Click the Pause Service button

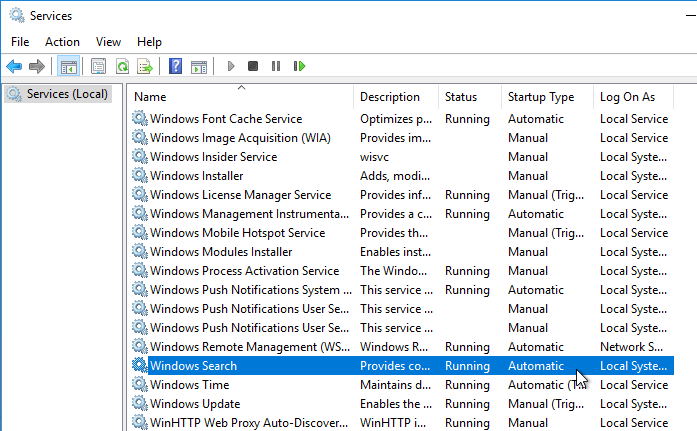tap(276, 67)
